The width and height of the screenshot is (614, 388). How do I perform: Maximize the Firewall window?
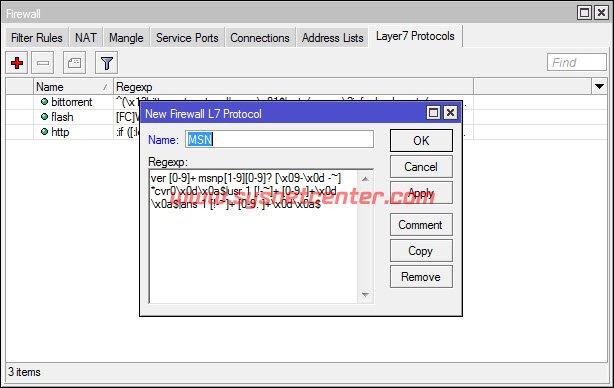[585, 13]
